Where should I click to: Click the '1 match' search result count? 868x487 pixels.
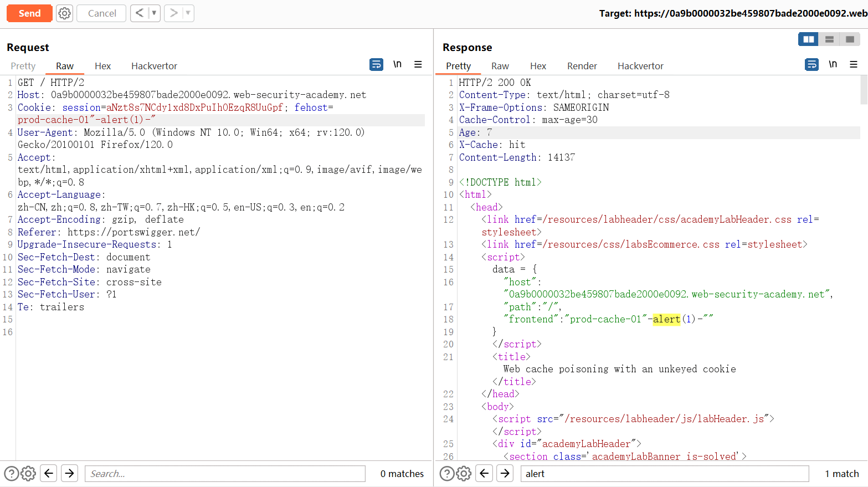pyautogui.click(x=841, y=474)
